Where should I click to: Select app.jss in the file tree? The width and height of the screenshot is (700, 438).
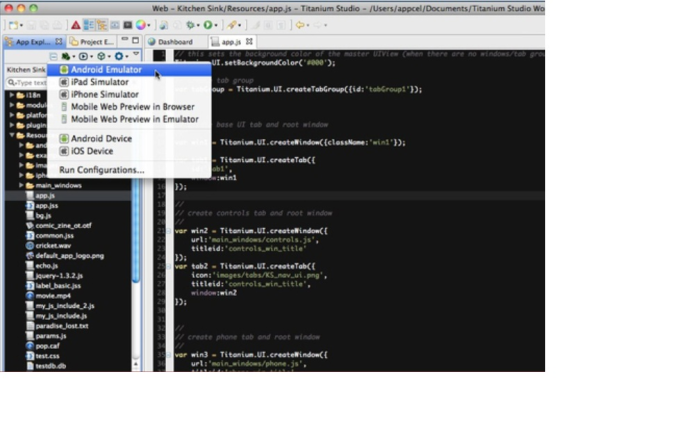[47, 206]
